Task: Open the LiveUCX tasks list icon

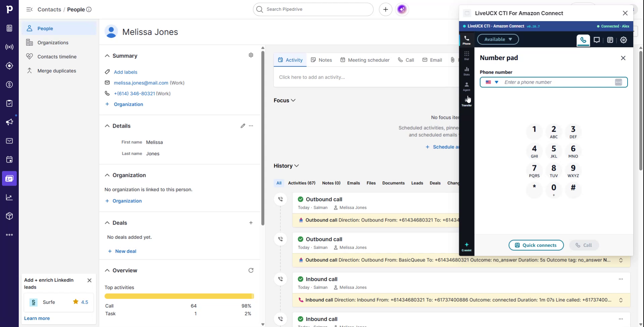Action: (x=610, y=40)
